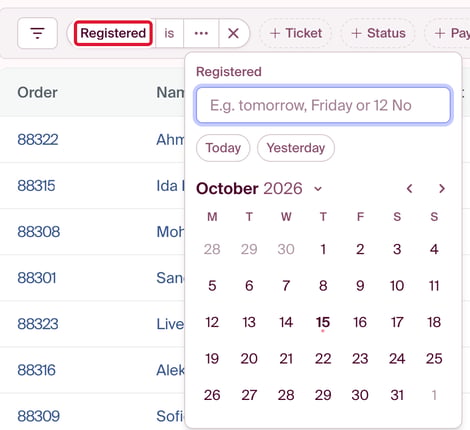Screen dimensions: 470x430
Task: Select October 16 in the calendar
Action: click(360, 322)
